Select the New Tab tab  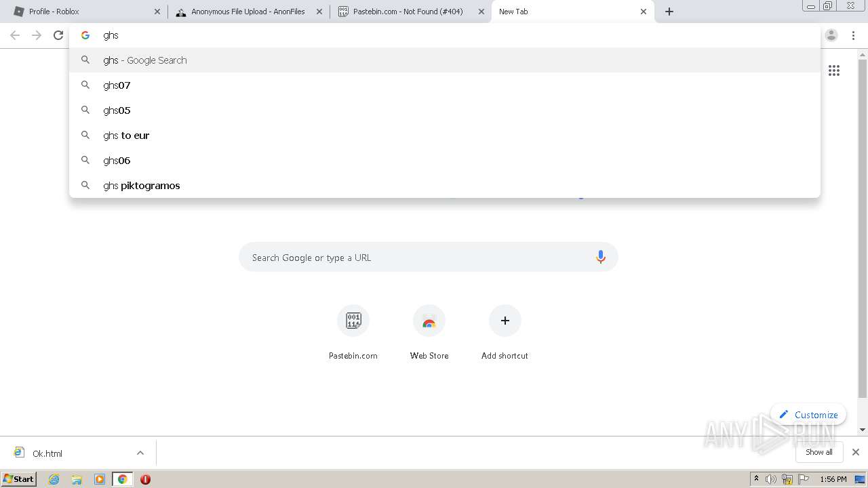tap(572, 12)
